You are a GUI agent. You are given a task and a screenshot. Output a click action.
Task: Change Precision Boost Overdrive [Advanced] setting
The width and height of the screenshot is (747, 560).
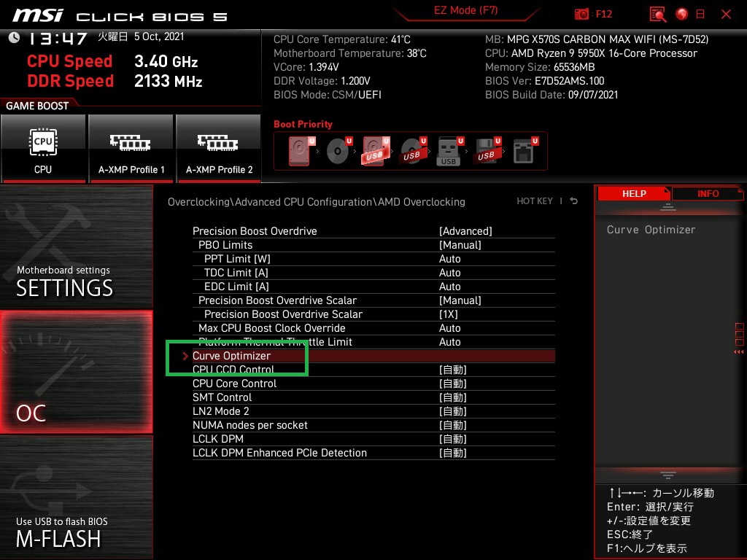373,231
